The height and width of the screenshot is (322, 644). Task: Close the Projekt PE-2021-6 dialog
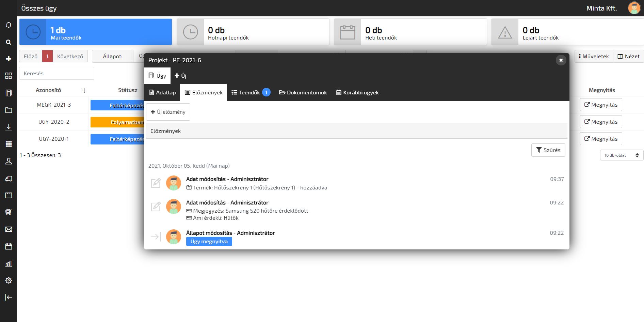pos(561,60)
